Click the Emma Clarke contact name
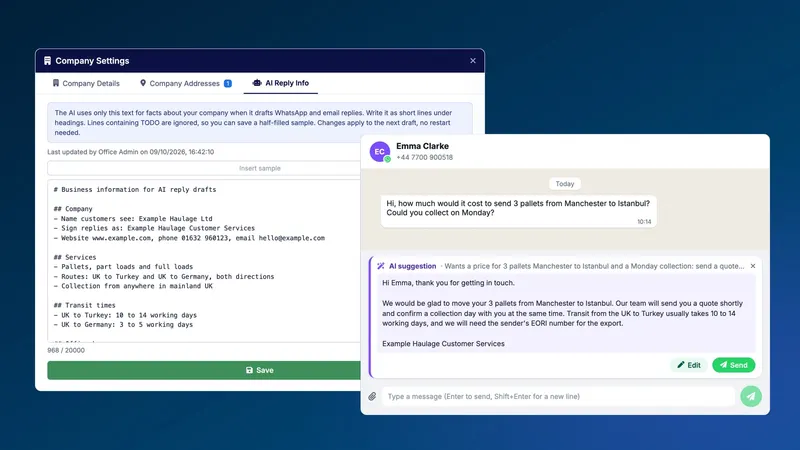Viewport: 800px width, 450px height. tap(422, 146)
